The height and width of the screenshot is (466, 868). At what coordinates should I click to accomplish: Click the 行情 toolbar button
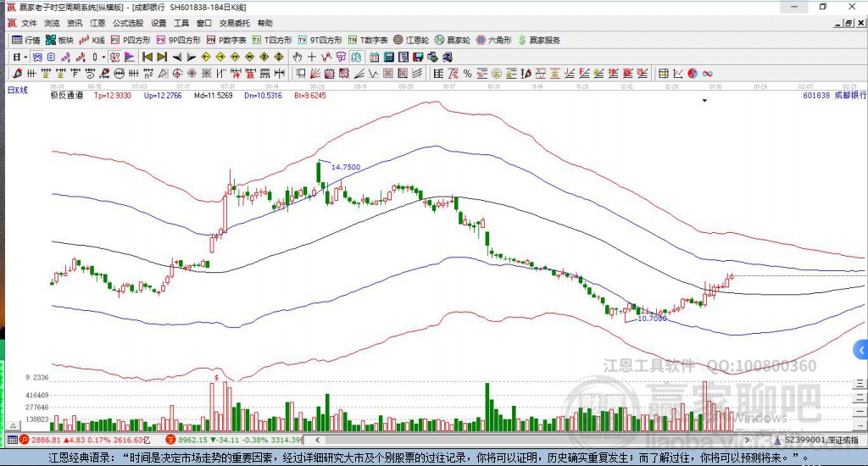26,40
